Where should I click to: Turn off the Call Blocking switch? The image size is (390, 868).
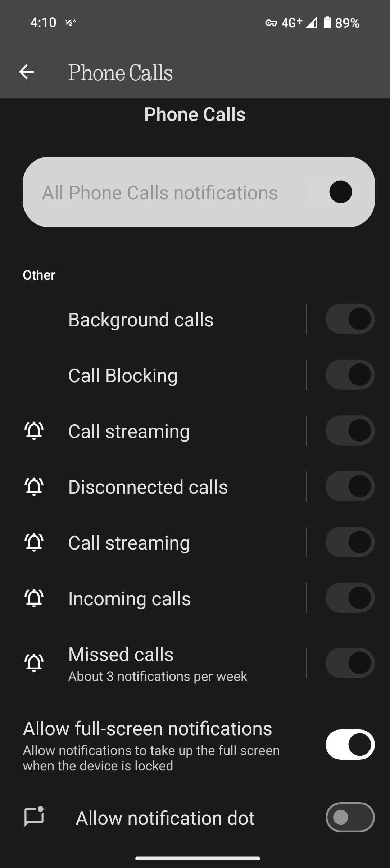pos(350,375)
